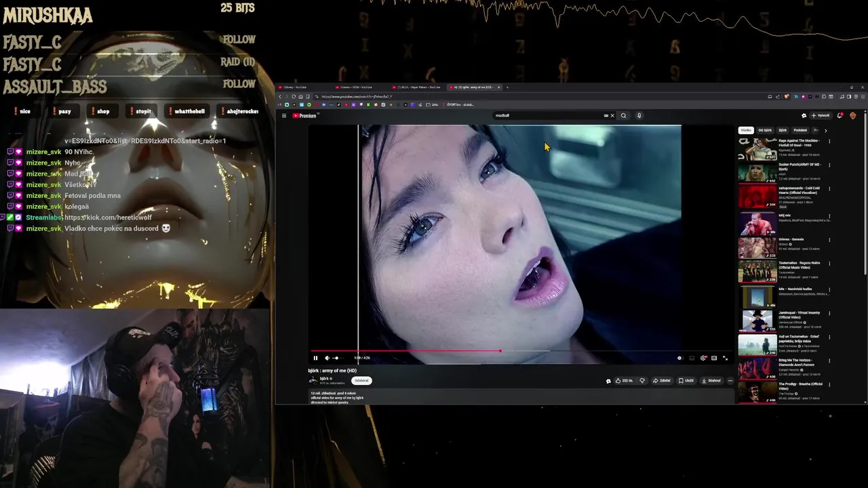Open a new browser tab
The image size is (868, 488).
coord(507,87)
